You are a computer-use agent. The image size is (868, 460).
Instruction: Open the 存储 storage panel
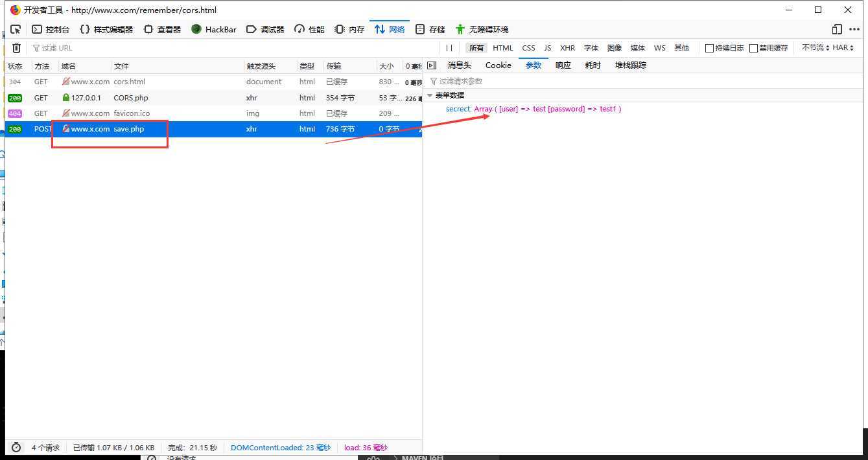(430, 29)
